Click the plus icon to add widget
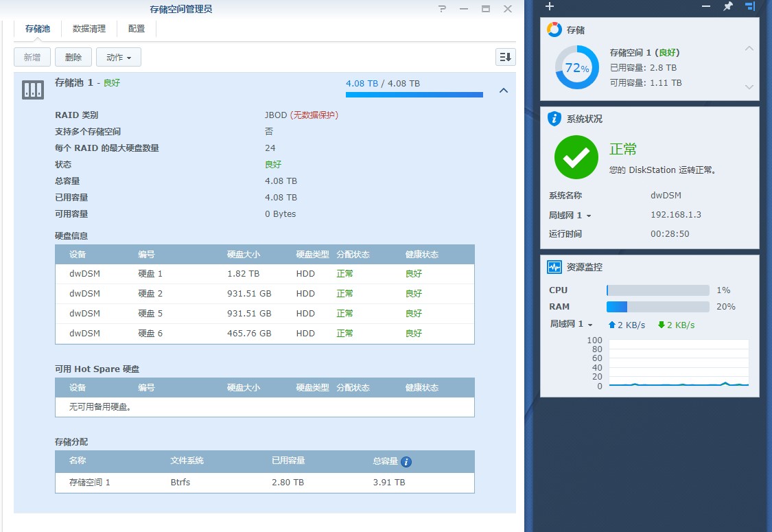This screenshot has height=532, width=772. point(550,6)
